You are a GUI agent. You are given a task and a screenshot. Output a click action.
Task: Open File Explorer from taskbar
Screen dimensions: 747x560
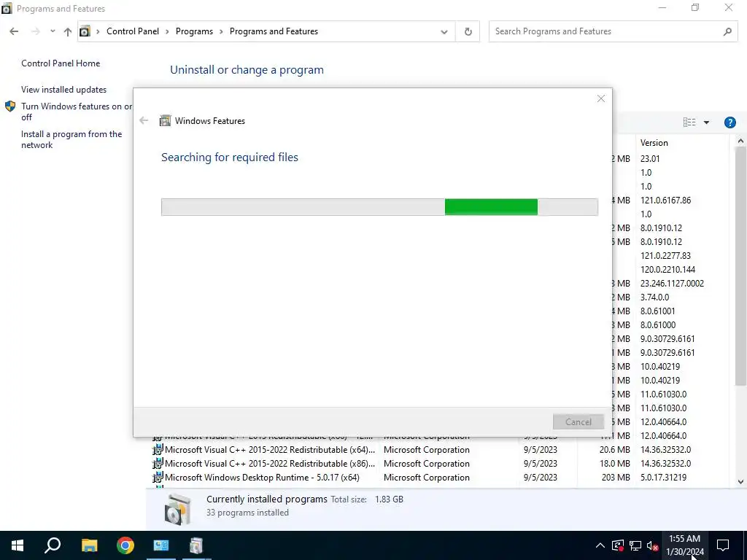[89, 545]
